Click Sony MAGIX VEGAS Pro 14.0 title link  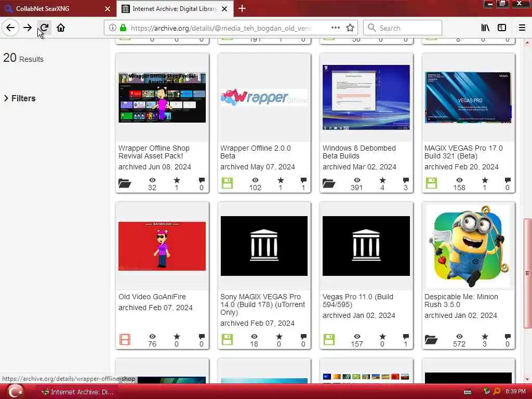[262, 304]
